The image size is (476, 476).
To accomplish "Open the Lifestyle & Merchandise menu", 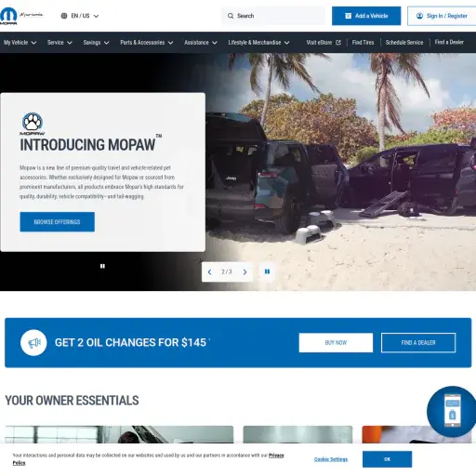I will tap(258, 43).
